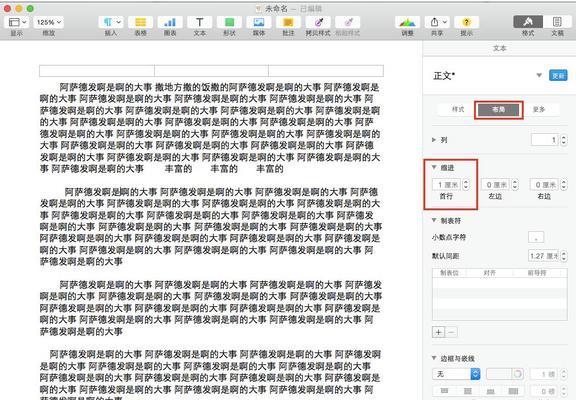Click the document title 未命名 in title bar
576x400 pixels.
point(276,8)
